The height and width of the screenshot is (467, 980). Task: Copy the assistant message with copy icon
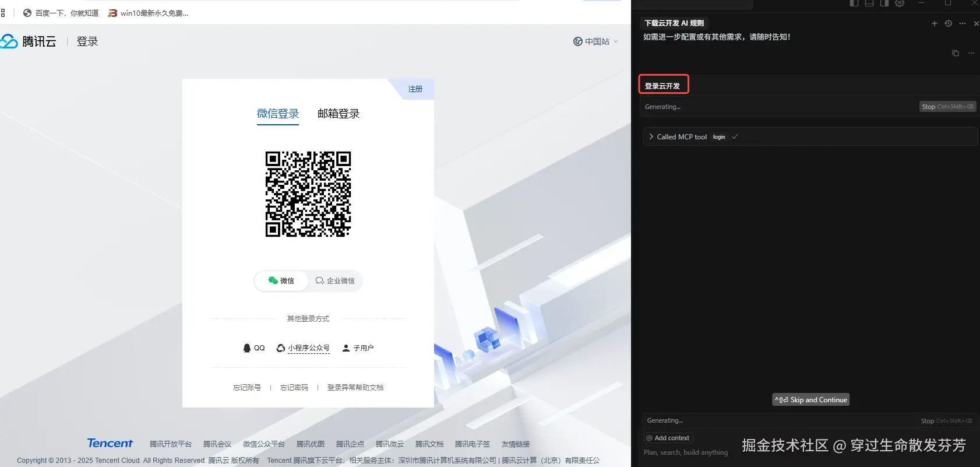click(x=956, y=53)
